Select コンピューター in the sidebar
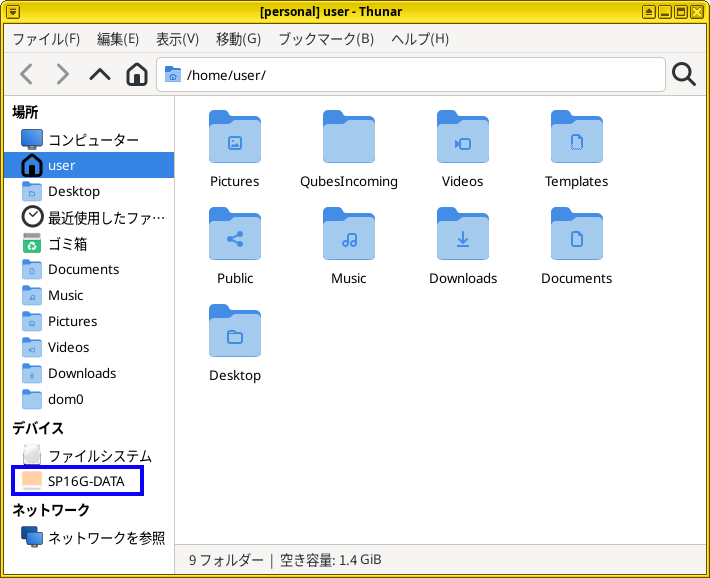710x578 pixels. click(x=89, y=139)
